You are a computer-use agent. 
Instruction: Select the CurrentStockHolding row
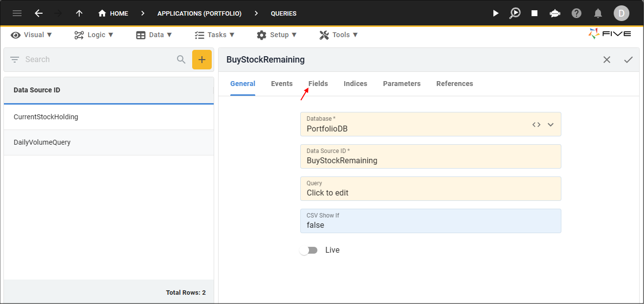click(109, 117)
